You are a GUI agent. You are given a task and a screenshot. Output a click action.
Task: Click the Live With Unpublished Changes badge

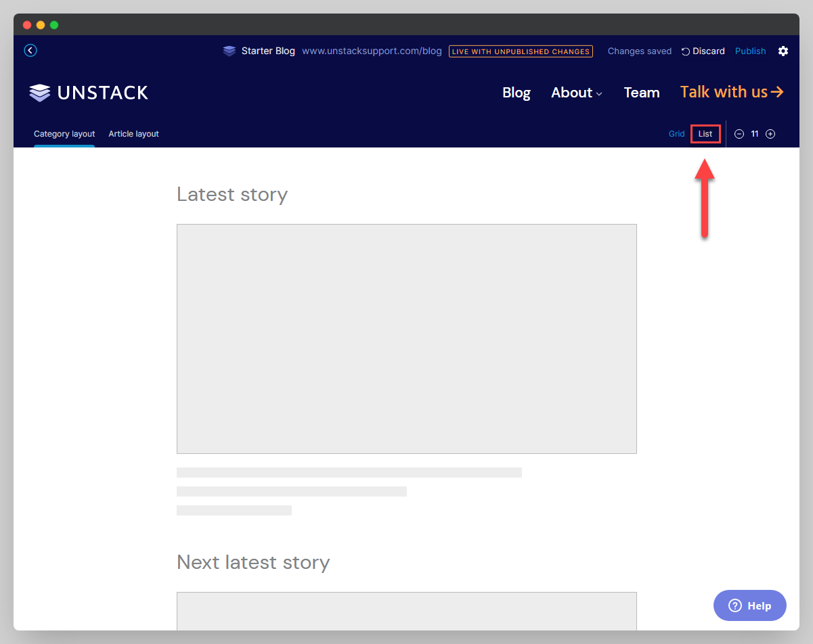[x=521, y=51]
